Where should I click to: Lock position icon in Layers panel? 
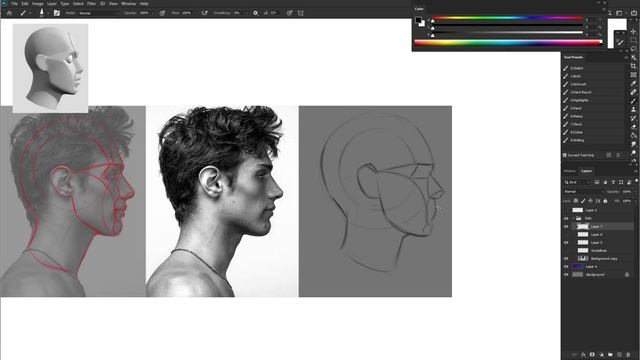(x=590, y=201)
